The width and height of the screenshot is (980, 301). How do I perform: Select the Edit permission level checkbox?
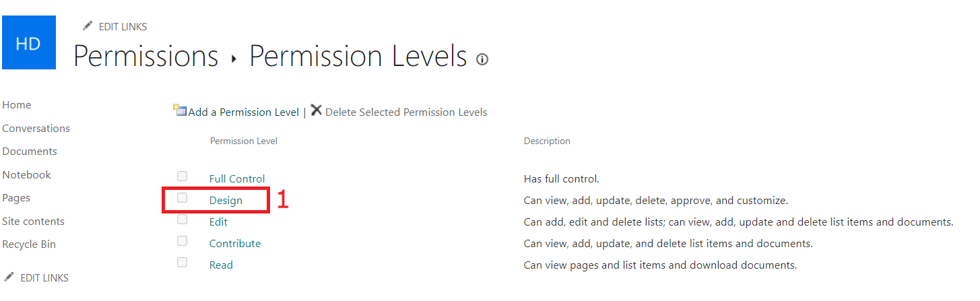[182, 220]
